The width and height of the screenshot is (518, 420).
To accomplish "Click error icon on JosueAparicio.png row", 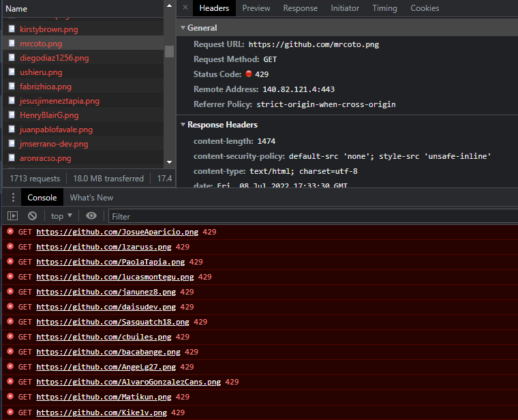I will (10, 231).
